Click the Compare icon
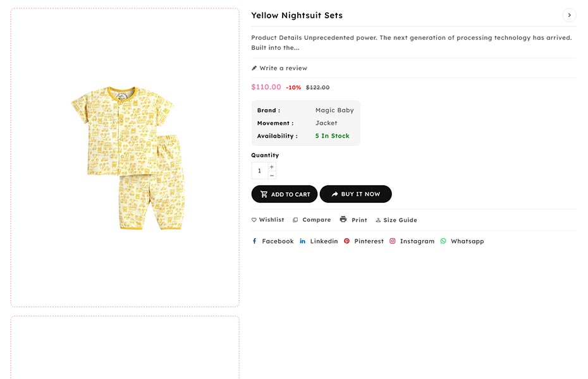The height and width of the screenshot is (379, 588). (295, 220)
